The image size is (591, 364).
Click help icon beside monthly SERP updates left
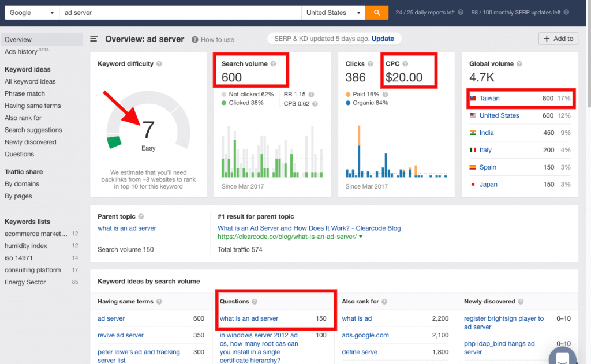566,13
